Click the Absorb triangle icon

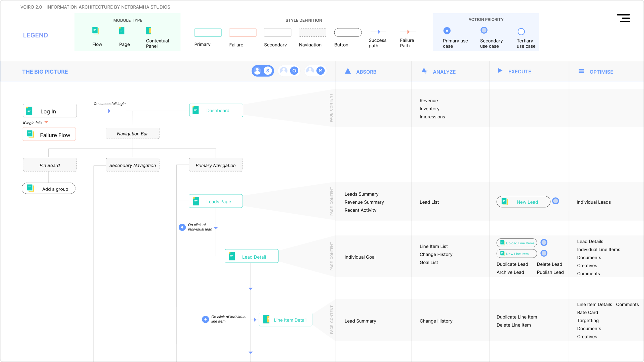348,71
